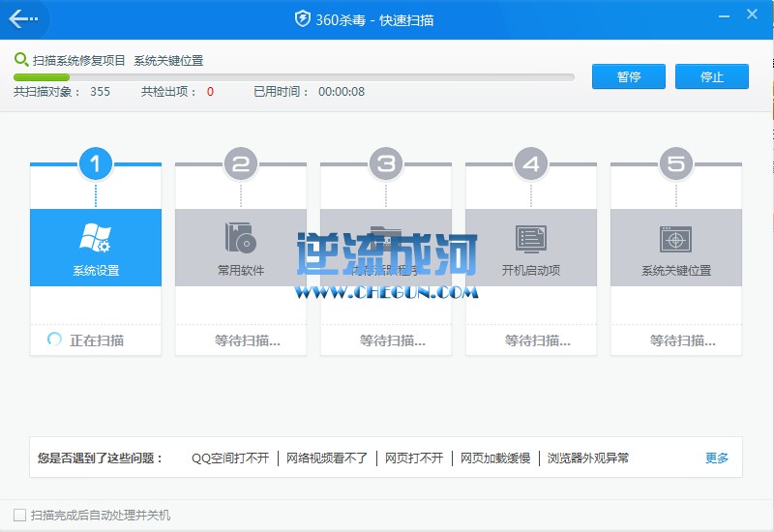Screen dimensions: 774x532
Task: Open 网络视频看不了 help link
Action: pyautogui.click(x=327, y=458)
